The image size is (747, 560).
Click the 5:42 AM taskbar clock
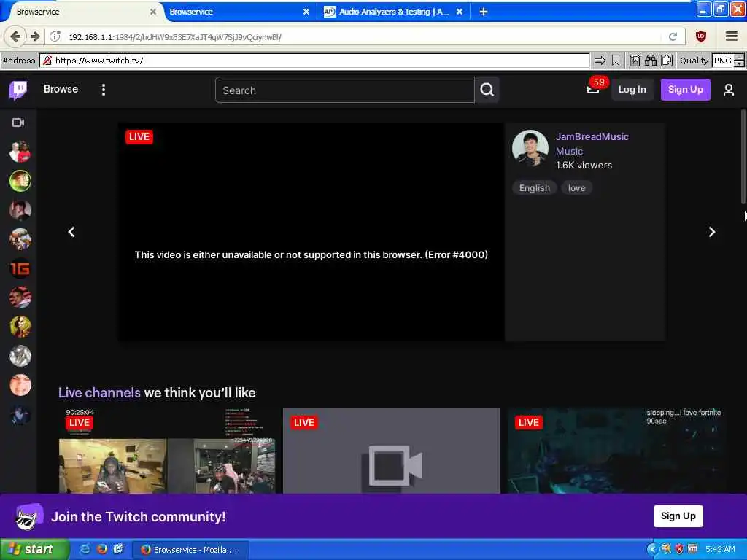pyautogui.click(x=720, y=549)
